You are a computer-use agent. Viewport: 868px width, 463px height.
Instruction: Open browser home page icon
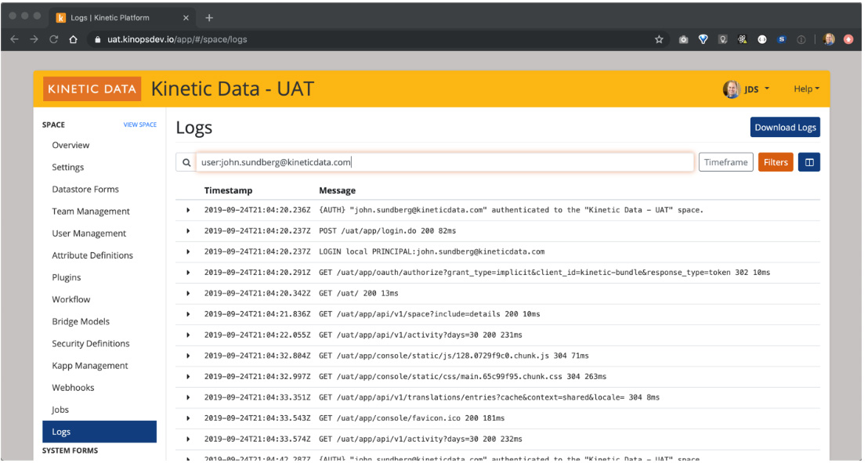73,39
